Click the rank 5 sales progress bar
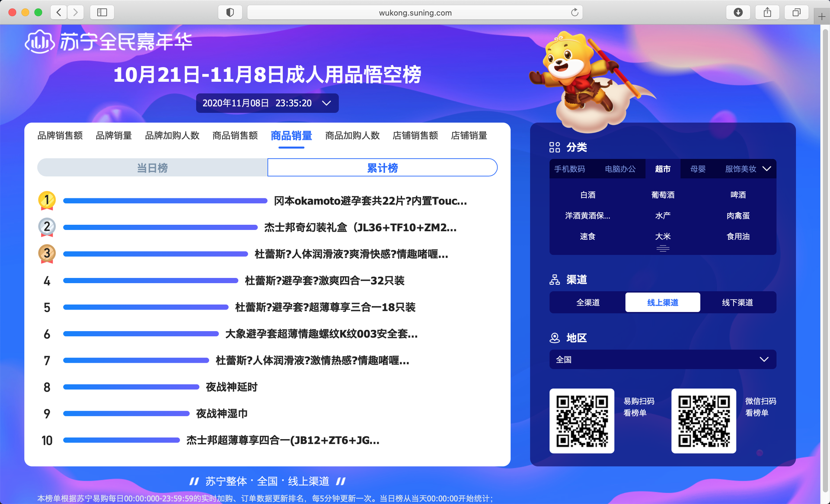This screenshot has width=830, height=504. click(146, 307)
